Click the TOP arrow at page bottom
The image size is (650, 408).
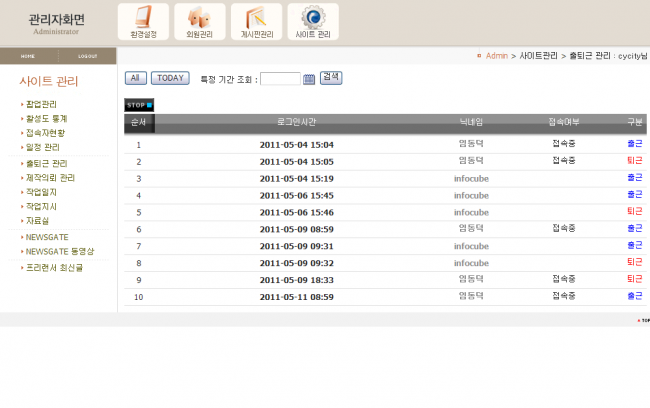coord(643,321)
